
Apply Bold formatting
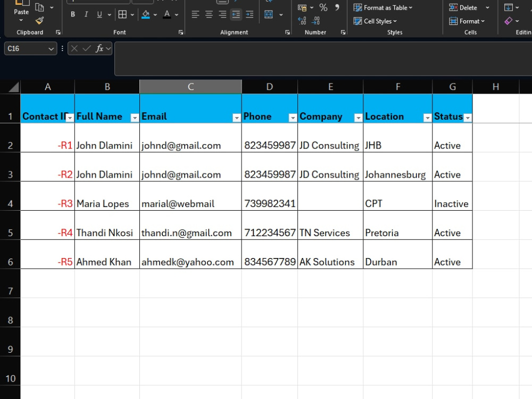[x=72, y=14]
